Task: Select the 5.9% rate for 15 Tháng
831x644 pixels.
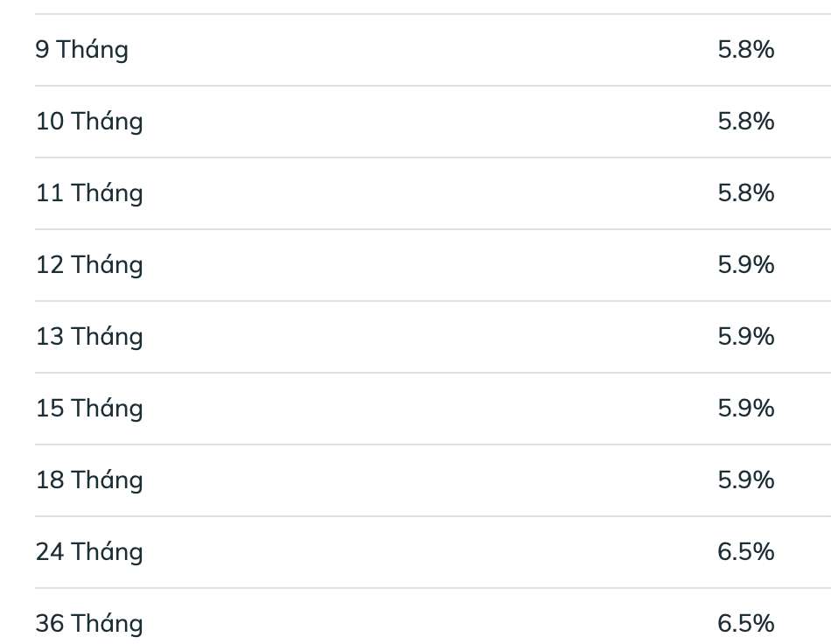Action: [745, 409]
